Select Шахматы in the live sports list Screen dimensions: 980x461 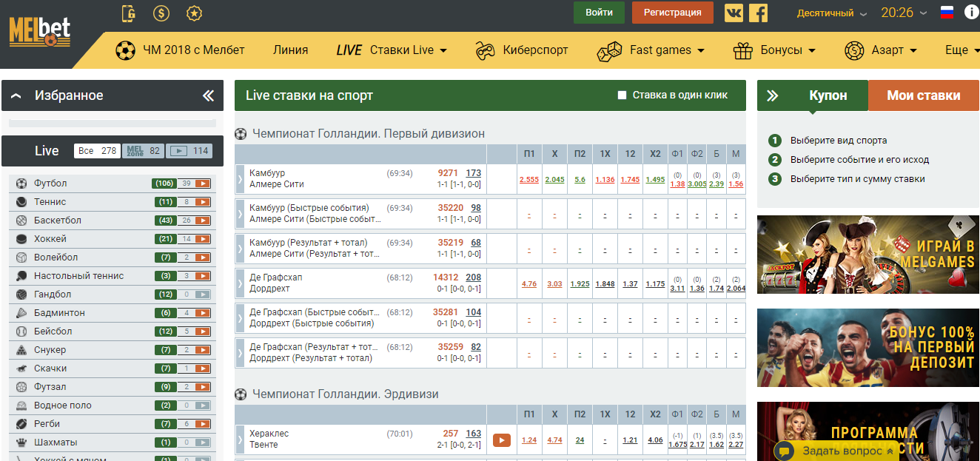[112, 443]
